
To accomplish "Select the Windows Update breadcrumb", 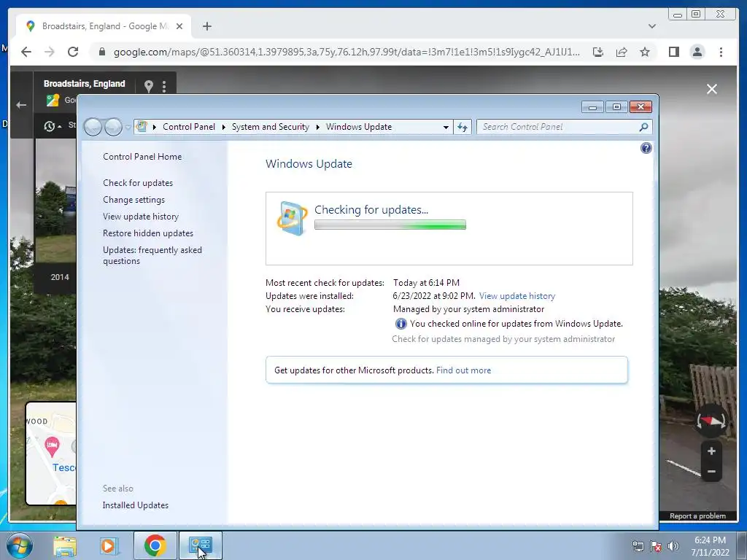I will [x=359, y=127].
